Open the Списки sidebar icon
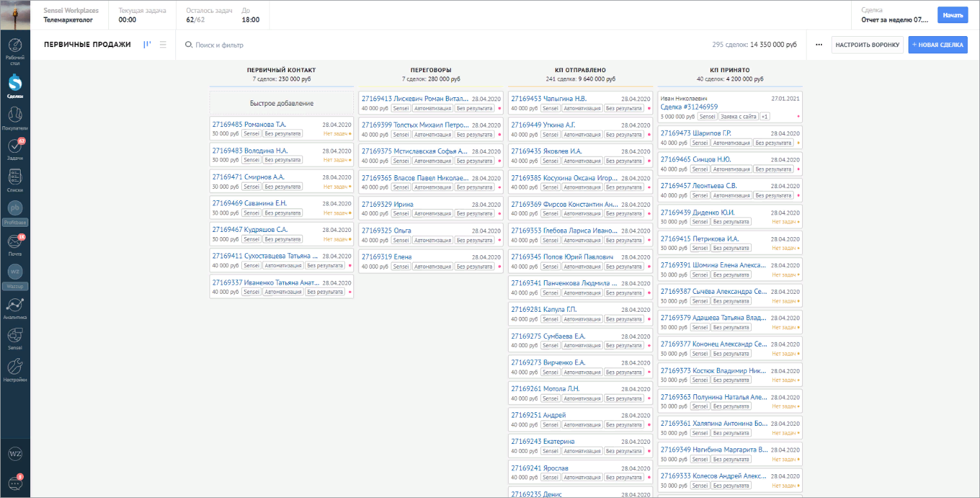This screenshot has width=980, height=498. [x=15, y=181]
